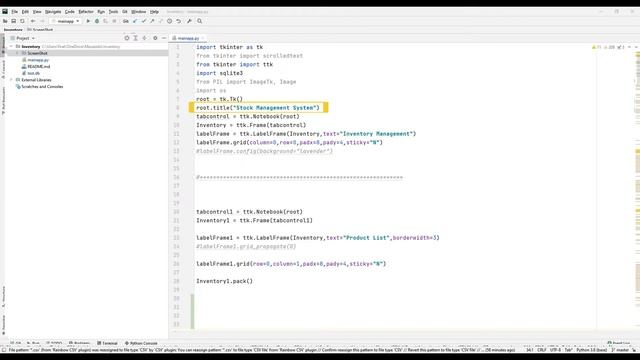Image resolution: width=640 pixels, height=360 pixels.
Task: Click the Git rollback icon
Action: 178,21
